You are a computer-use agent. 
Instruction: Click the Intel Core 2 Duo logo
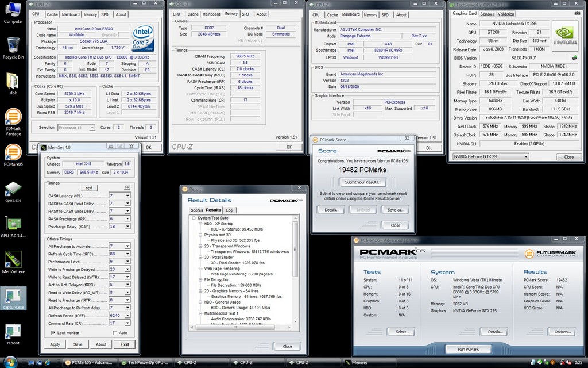click(x=143, y=38)
